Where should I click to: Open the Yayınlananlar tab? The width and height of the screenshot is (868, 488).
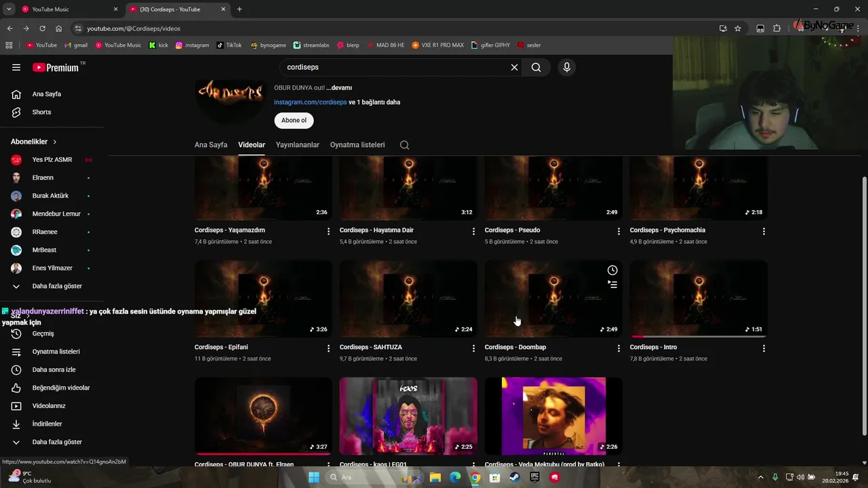298,145
